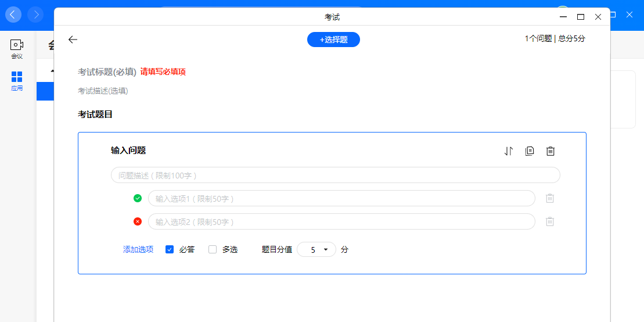The image size is (644, 322).
Task: Enable the 多选 checkbox
Action: click(x=213, y=249)
